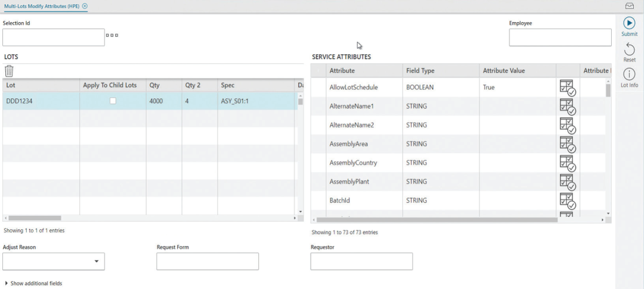Click the Employee input field
The image size is (644, 289).
(559, 37)
